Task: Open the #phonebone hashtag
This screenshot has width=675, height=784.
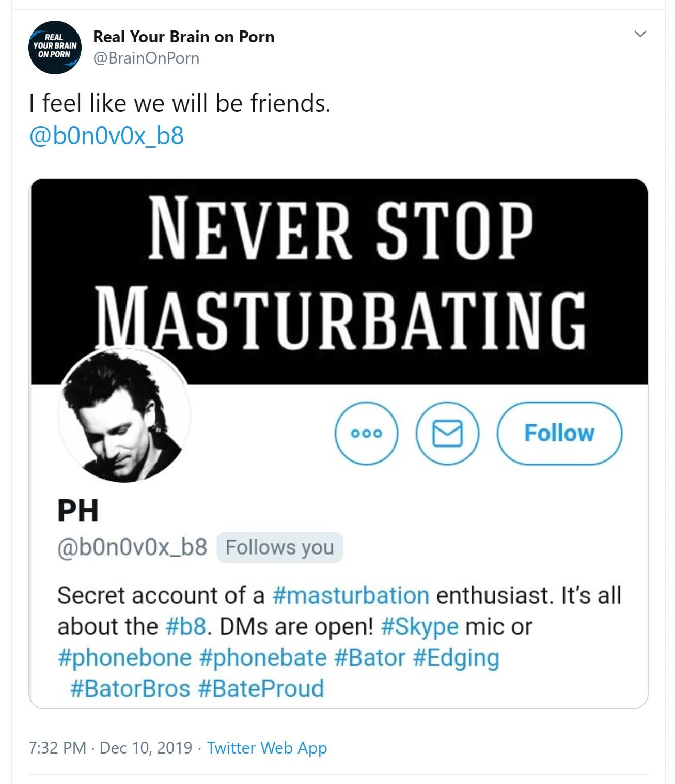Action: coord(124,657)
